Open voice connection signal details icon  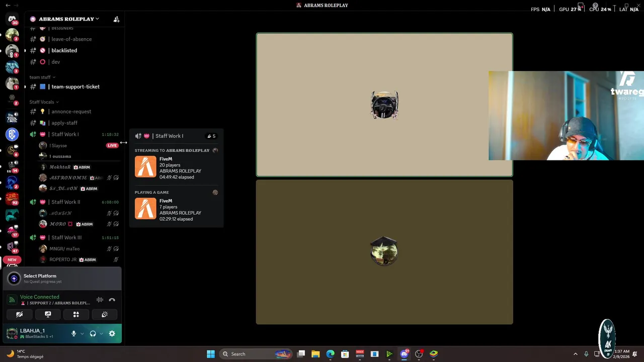(x=12, y=300)
